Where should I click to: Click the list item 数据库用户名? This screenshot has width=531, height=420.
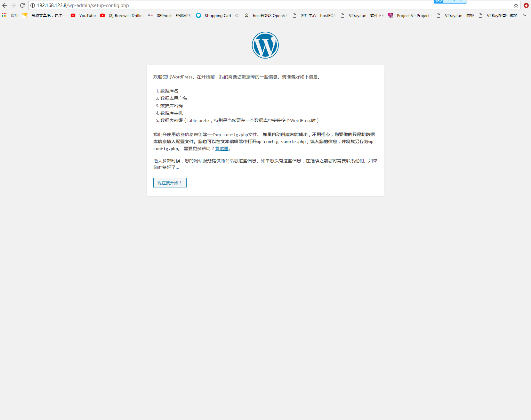174,98
